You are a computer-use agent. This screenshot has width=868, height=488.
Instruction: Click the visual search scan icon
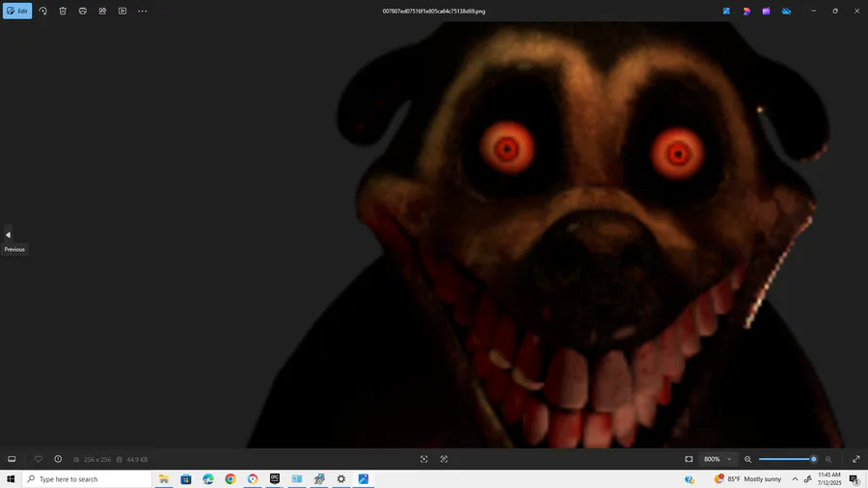(x=424, y=459)
